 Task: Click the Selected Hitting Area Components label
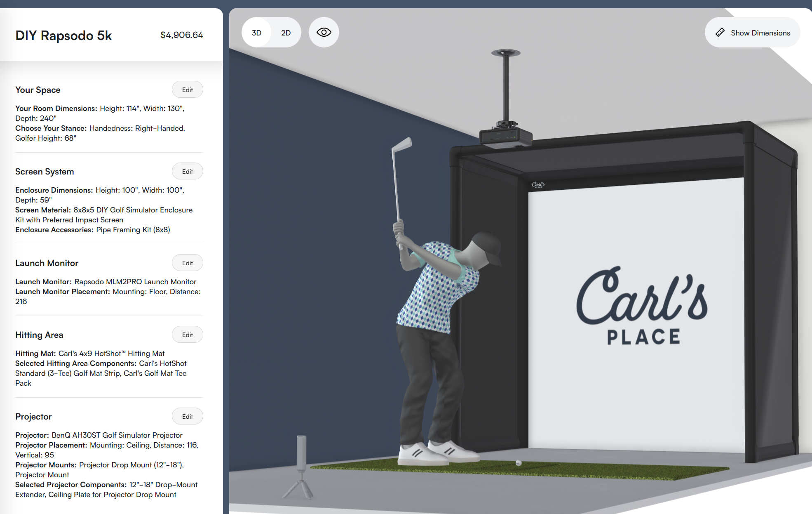click(x=76, y=363)
